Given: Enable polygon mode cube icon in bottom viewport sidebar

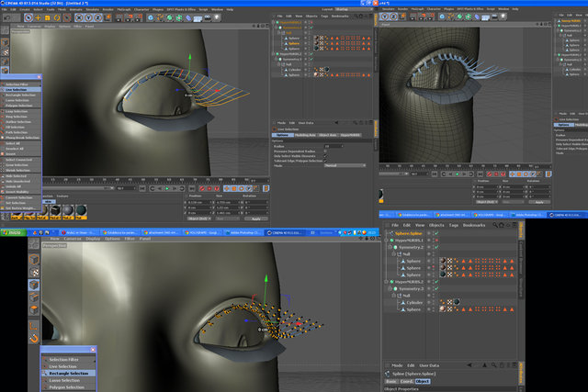Looking at the screenshot, I should point(34,310).
